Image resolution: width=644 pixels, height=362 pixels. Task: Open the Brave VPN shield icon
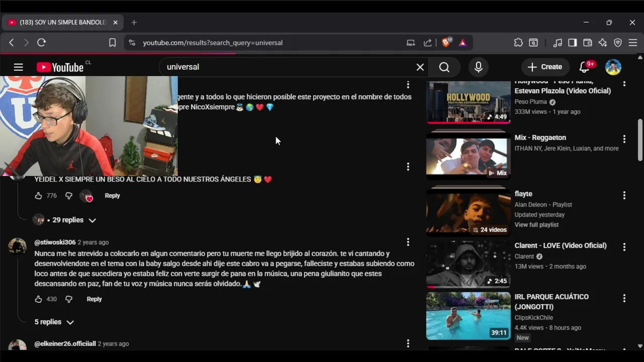tap(618, 43)
